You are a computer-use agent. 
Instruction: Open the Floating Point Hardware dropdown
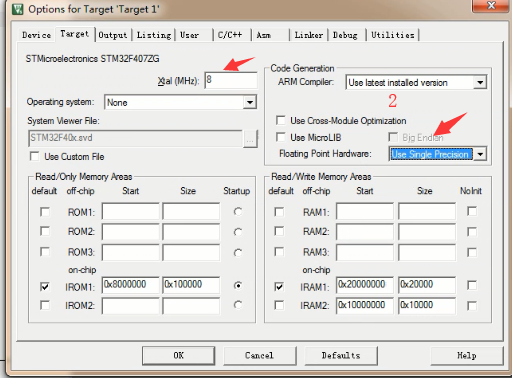click(480, 154)
